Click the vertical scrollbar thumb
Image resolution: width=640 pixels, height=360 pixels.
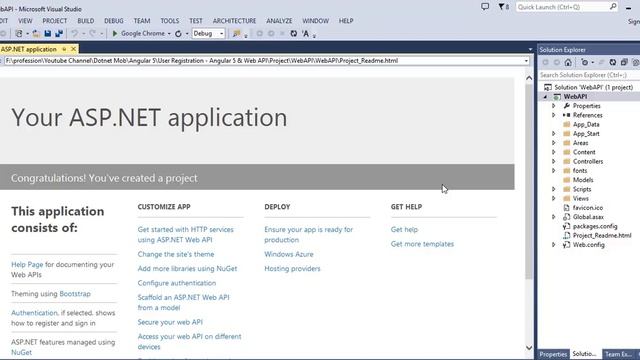(529, 181)
